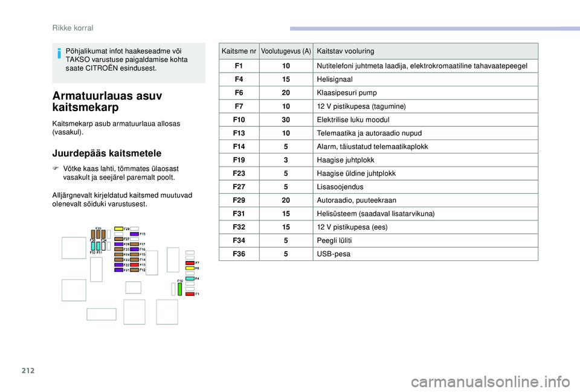Click the 'Peegli lüliti' table cell
Screen dimensions: 580x392
click(x=425, y=240)
